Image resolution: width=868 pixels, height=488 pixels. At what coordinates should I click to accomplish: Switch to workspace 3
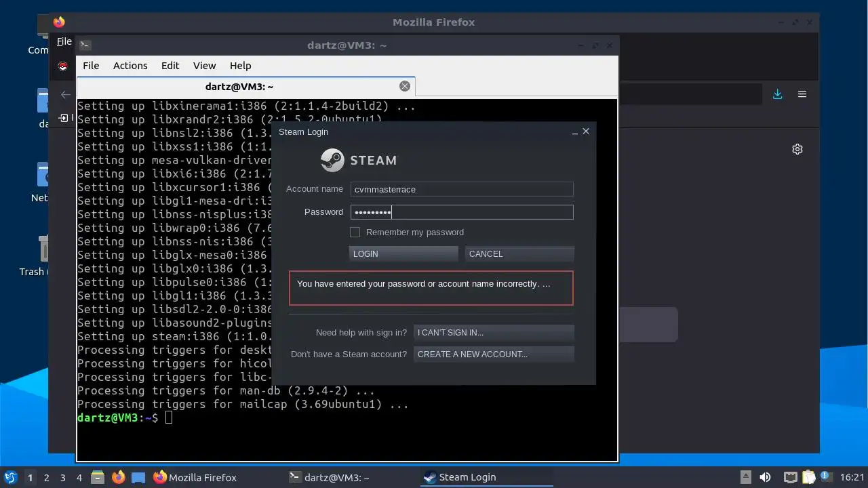[62, 477]
